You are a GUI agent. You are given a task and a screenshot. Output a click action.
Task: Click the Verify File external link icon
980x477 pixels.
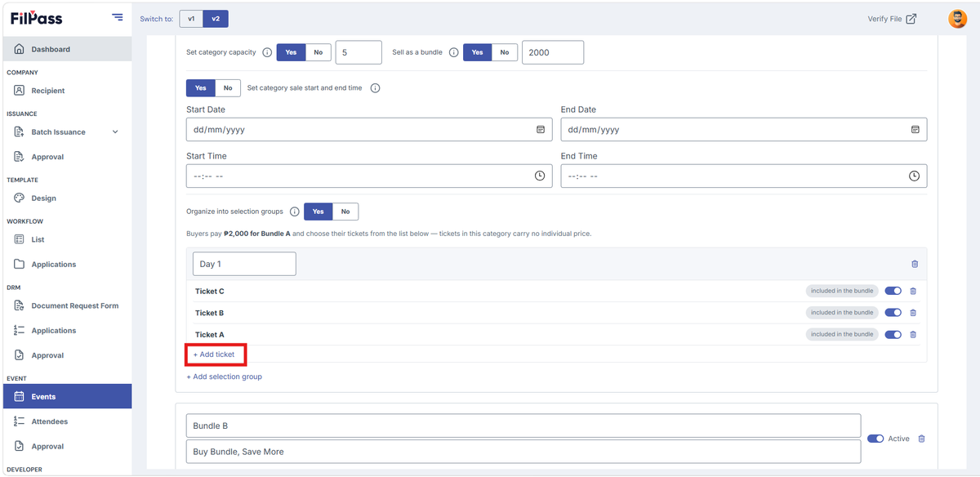[911, 19]
